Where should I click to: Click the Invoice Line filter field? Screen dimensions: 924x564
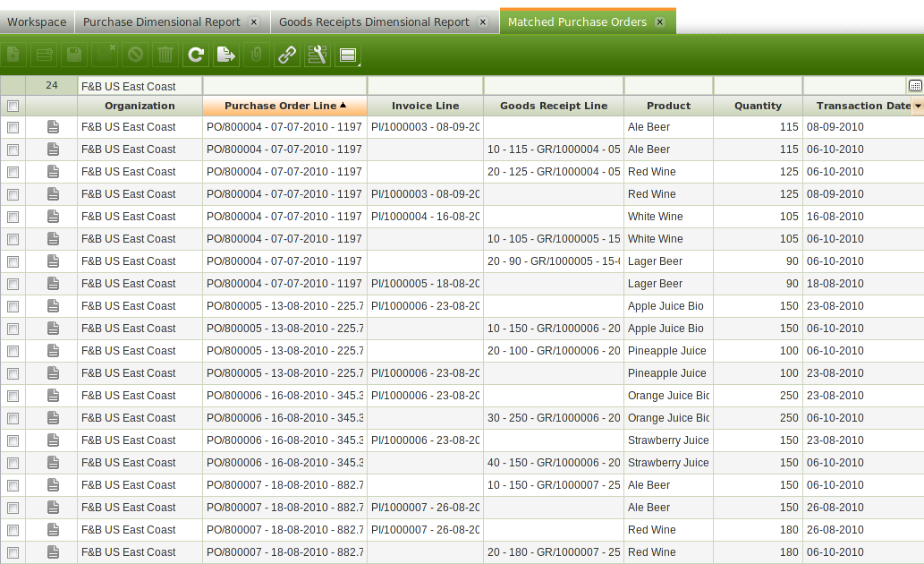pos(425,86)
